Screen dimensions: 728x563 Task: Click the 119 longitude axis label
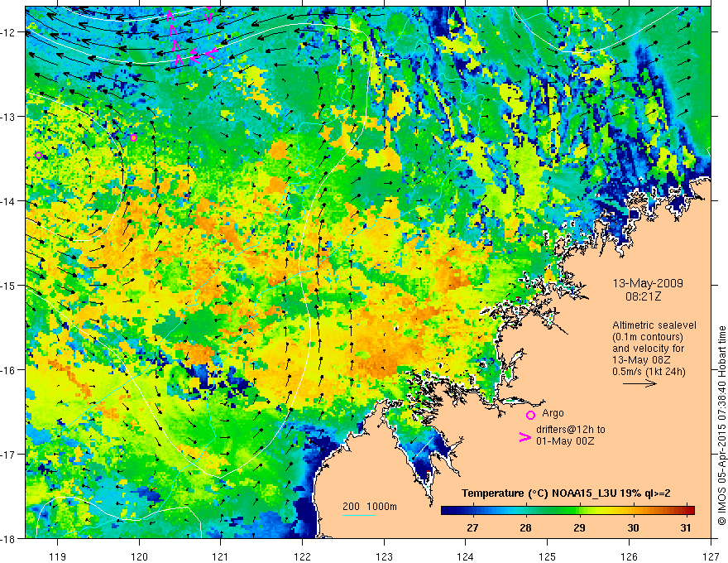tap(58, 556)
